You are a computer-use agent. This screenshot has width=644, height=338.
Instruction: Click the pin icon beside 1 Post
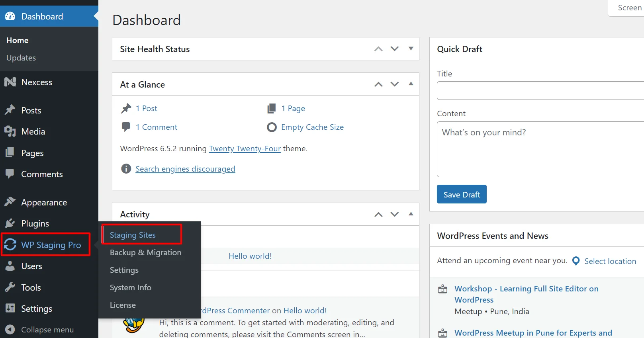(x=126, y=108)
